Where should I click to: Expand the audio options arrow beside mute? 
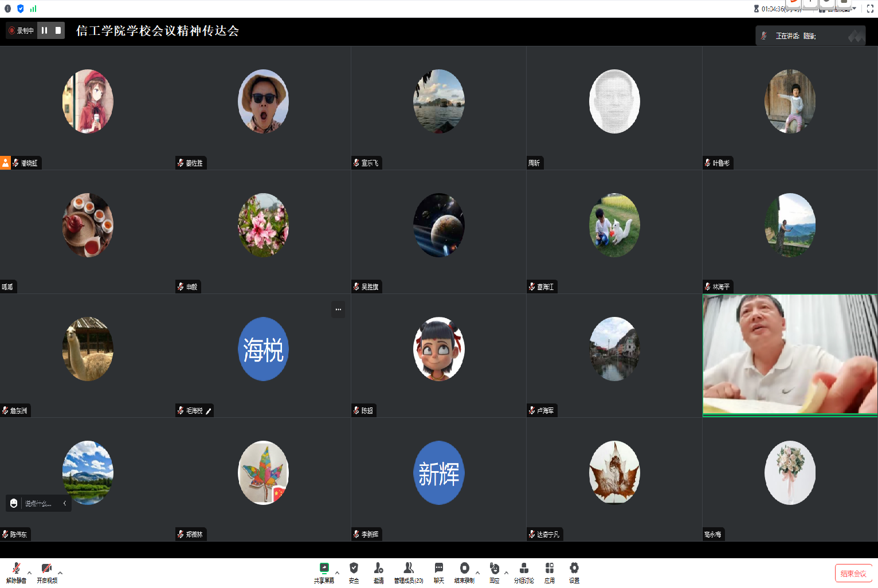(x=29, y=573)
